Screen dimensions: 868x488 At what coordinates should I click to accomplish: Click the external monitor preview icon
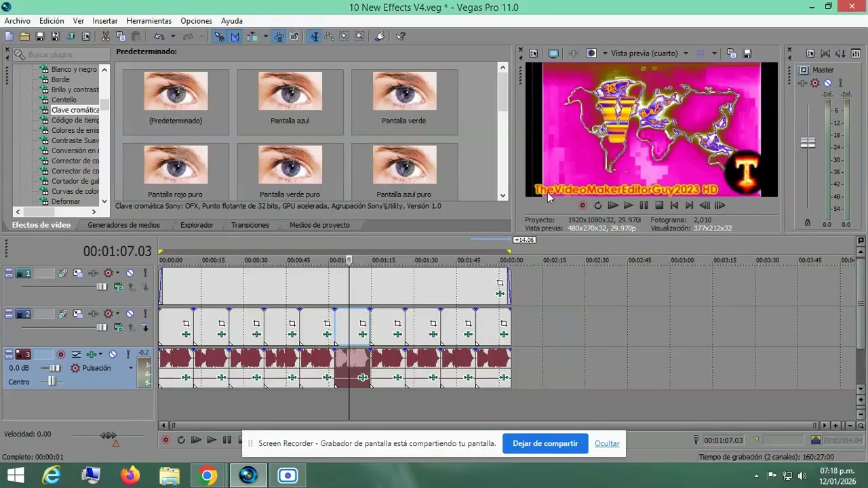tap(553, 54)
